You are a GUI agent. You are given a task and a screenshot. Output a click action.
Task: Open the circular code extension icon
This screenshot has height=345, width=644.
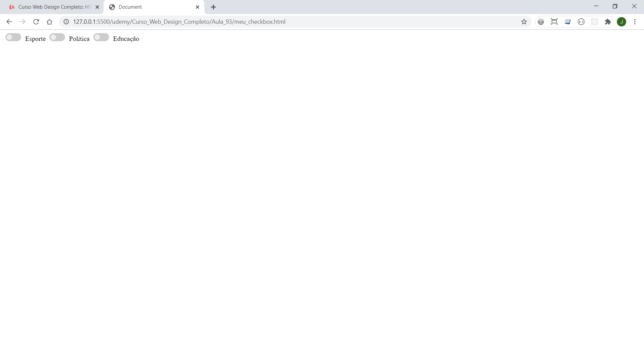[x=581, y=22]
